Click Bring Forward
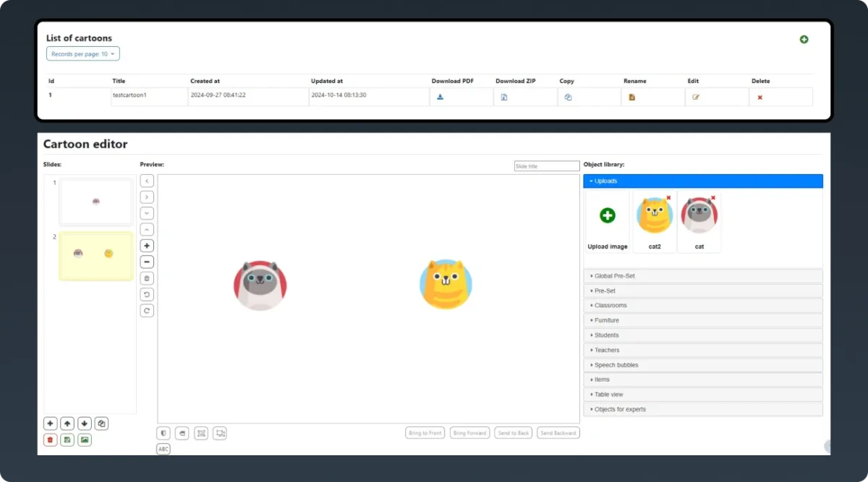868x482 pixels. [470, 433]
